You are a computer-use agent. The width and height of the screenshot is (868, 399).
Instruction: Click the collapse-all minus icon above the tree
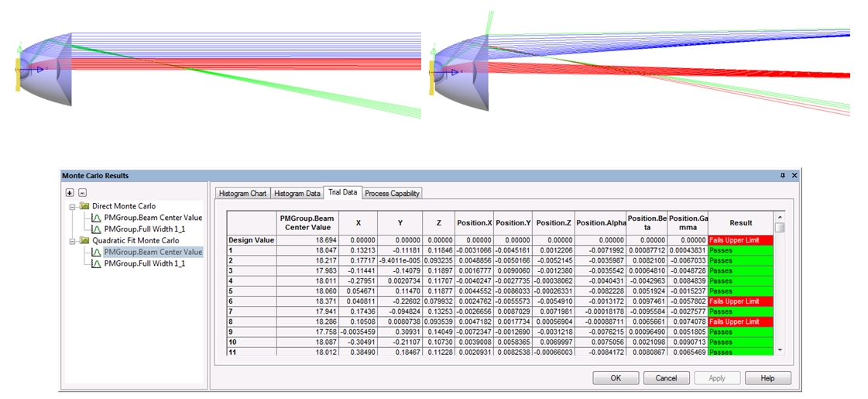tap(82, 192)
